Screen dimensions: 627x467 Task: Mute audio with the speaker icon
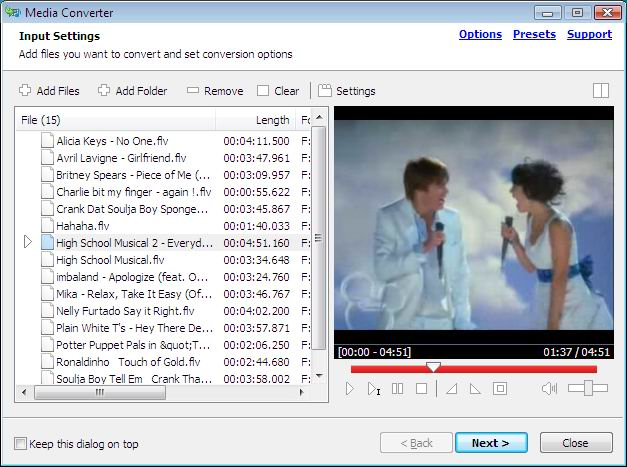click(x=549, y=388)
